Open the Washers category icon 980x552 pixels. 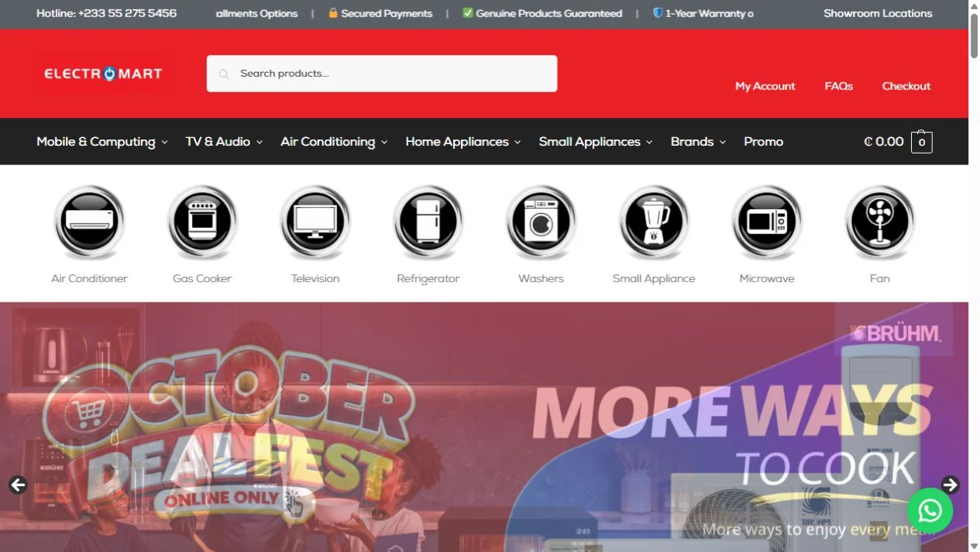(541, 222)
